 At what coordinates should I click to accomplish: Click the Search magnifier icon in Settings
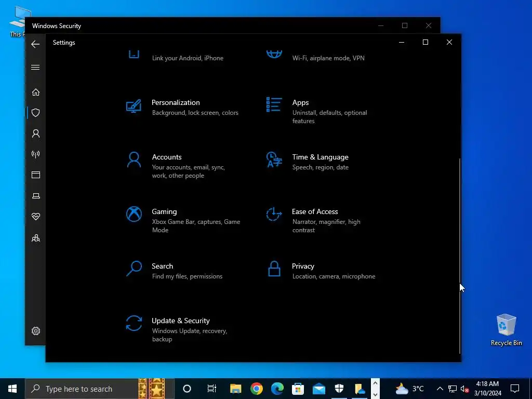134,269
